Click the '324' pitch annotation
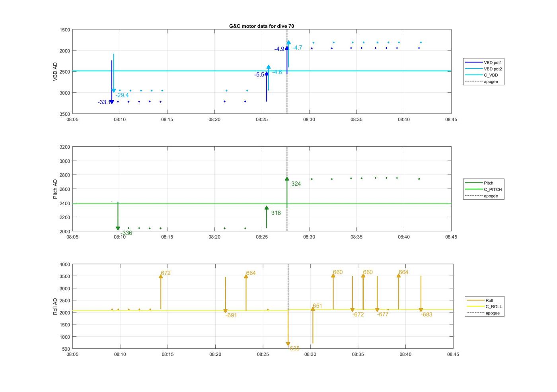 (x=296, y=184)
